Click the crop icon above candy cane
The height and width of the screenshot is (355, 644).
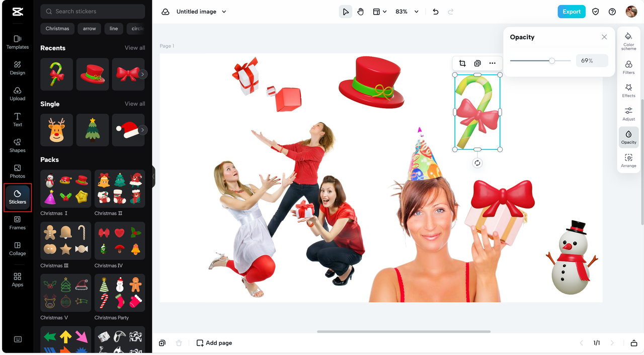tap(462, 63)
